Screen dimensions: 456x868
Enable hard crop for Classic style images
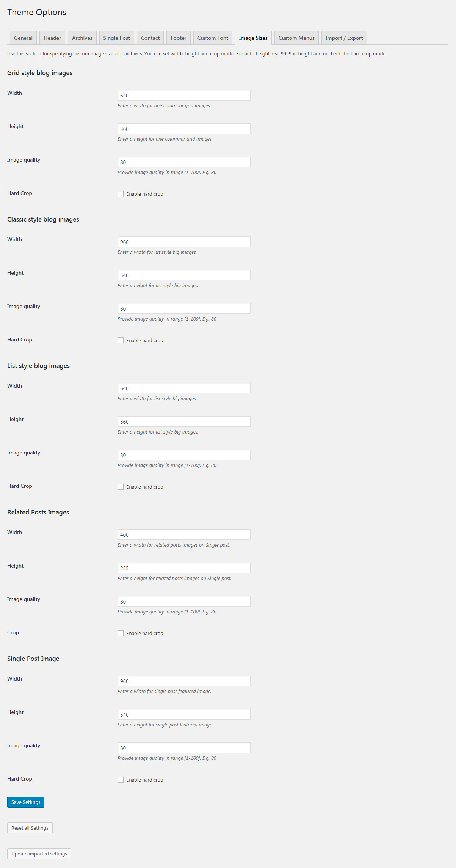pos(121,340)
